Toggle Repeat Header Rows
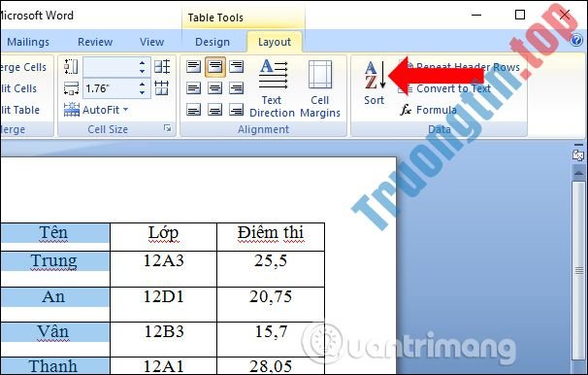The height and width of the screenshot is (375, 588). 459,67
